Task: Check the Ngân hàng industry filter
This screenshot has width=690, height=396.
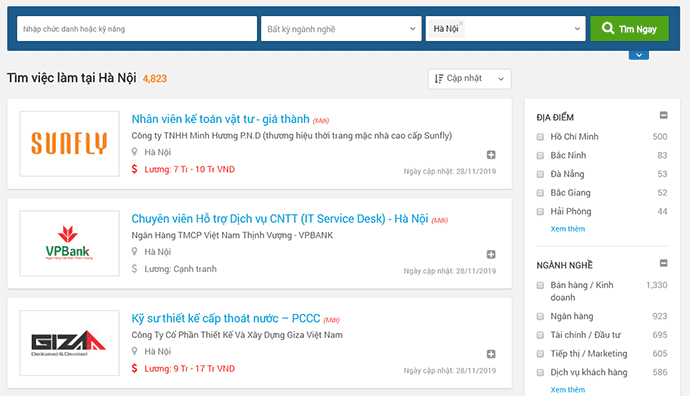Action: click(540, 316)
